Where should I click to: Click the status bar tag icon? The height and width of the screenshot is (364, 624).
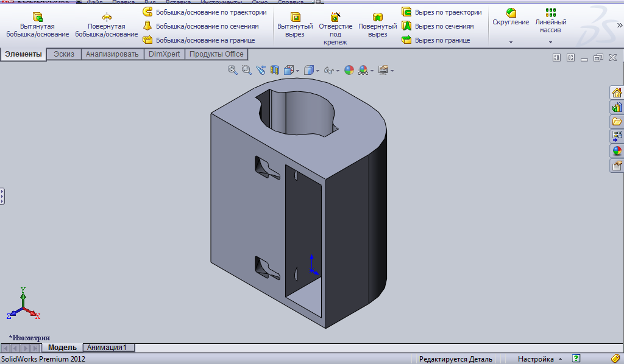(615, 359)
